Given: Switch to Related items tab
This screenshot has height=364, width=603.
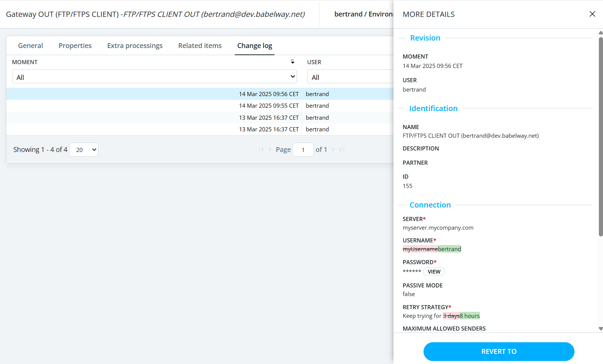Looking at the screenshot, I should pos(200,46).
